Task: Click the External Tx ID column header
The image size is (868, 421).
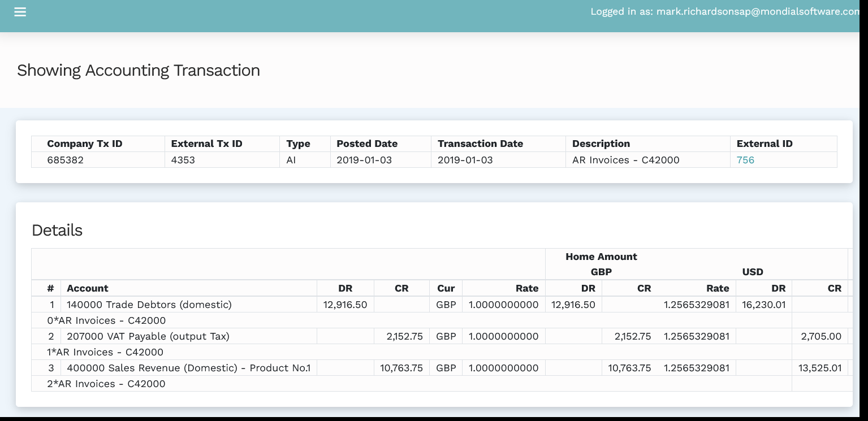Action: [206, 144]
